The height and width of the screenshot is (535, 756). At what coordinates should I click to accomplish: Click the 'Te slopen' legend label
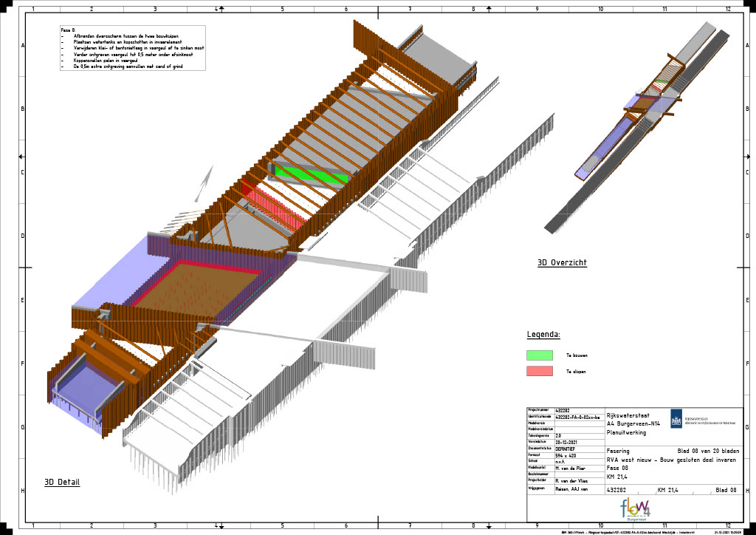tap(576, 372)
